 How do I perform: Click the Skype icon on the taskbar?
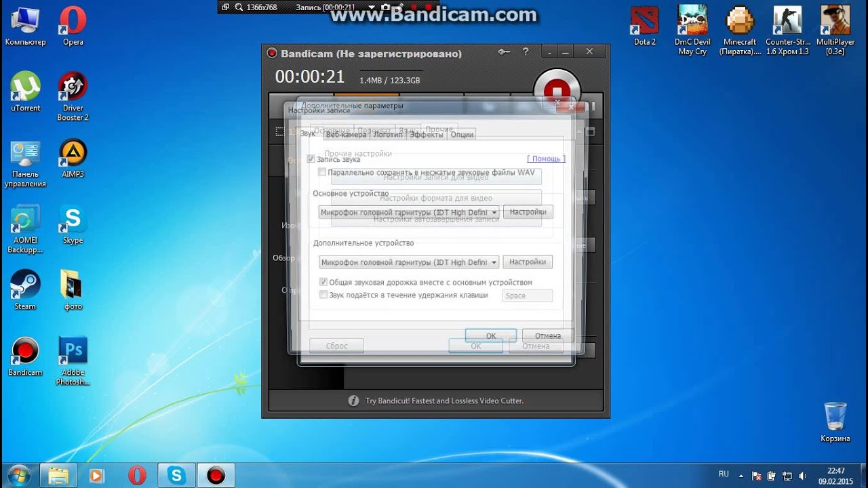[x=176, y=475]
